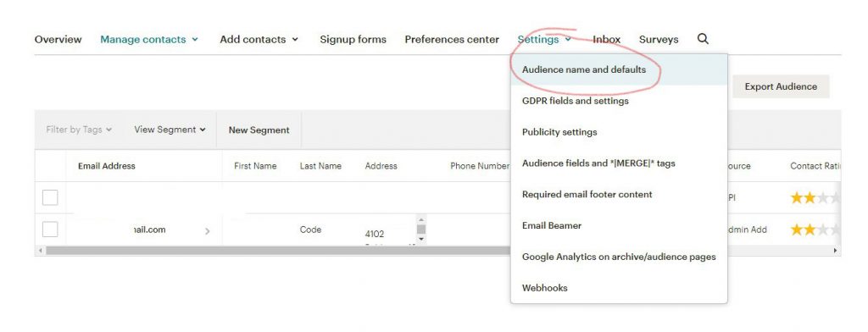This screenshot has width=868, height=332.
Task: Click the horizontal table scrollbar
Action: point(277,251)
